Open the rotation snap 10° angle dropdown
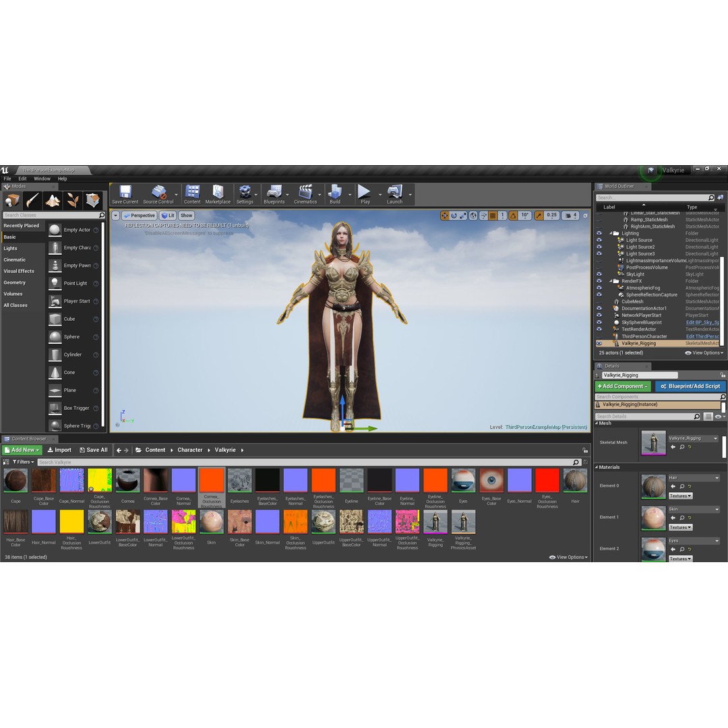This screenshot has height=728, width=728. tap(524, 216)
